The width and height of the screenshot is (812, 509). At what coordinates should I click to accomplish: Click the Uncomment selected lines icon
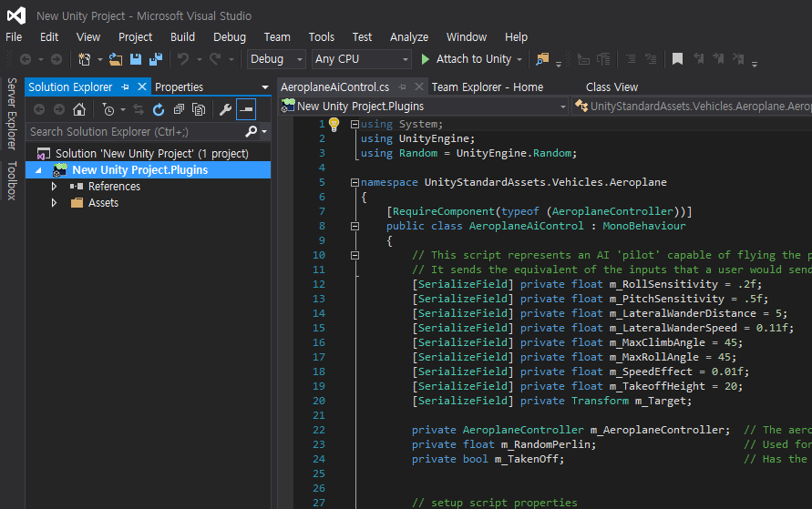click(x=651, y=59)
